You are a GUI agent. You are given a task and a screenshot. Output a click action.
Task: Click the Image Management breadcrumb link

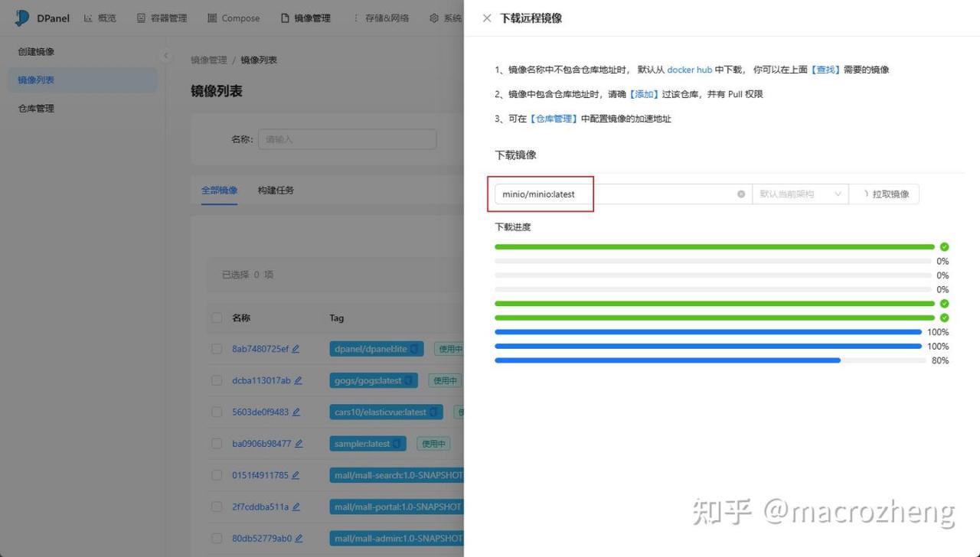tap(209, 60)
